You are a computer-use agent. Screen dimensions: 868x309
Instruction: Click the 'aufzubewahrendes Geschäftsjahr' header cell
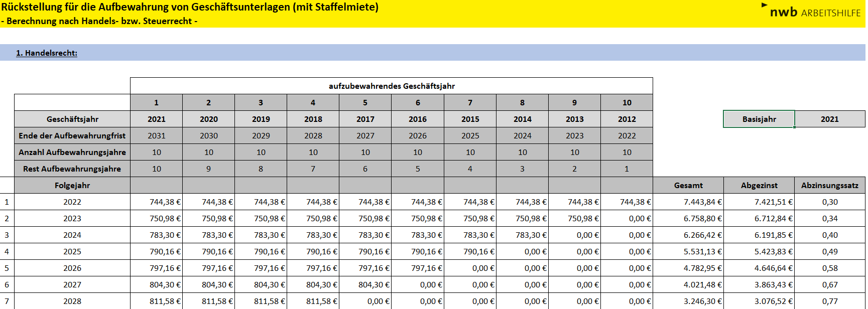click(x=391, y=86)
